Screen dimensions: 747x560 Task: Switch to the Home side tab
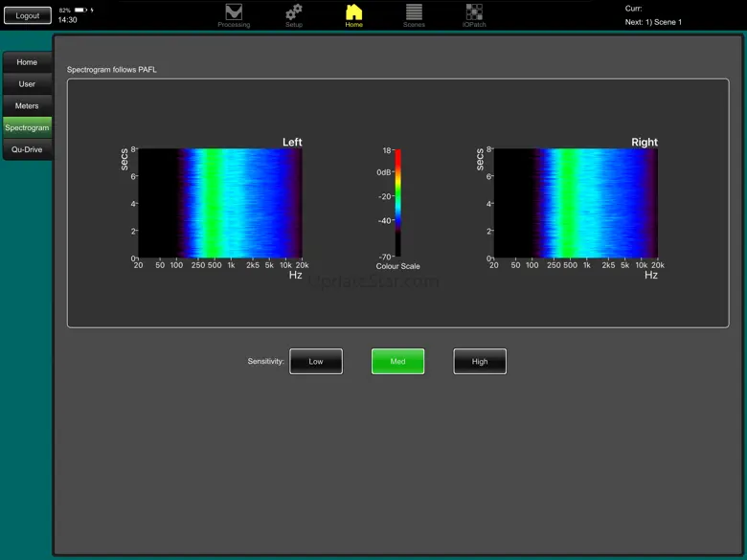tap(27, 62)
